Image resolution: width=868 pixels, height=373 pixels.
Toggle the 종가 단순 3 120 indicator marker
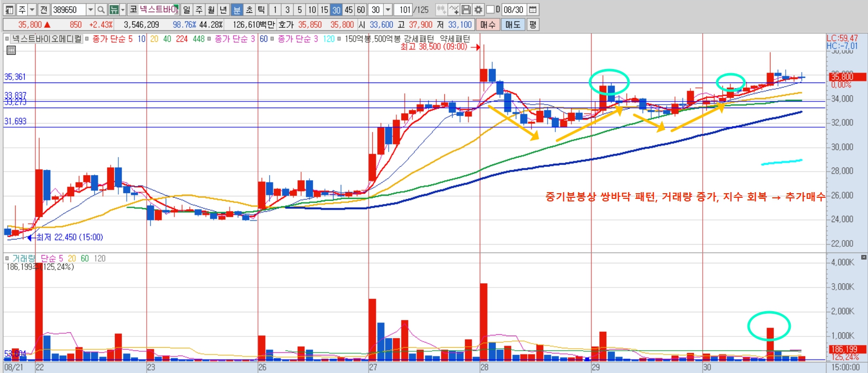272,39
